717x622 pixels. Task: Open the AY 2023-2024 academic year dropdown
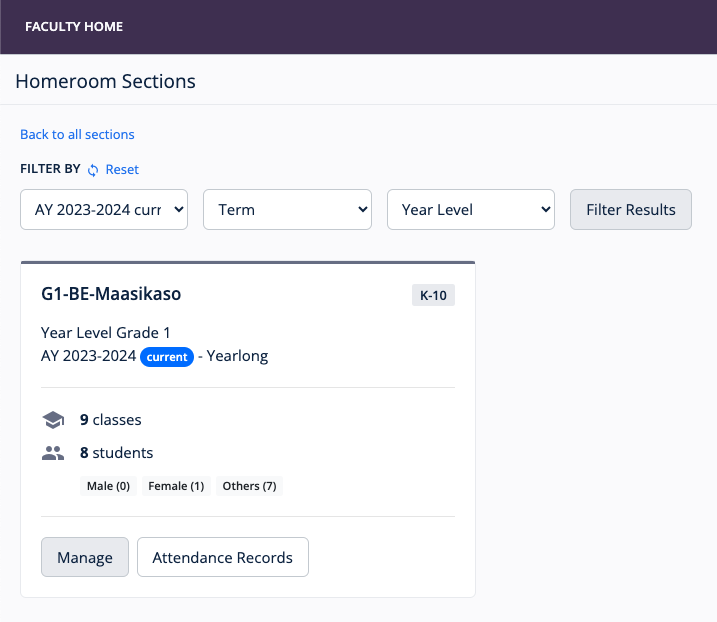(x=104, y=210)
